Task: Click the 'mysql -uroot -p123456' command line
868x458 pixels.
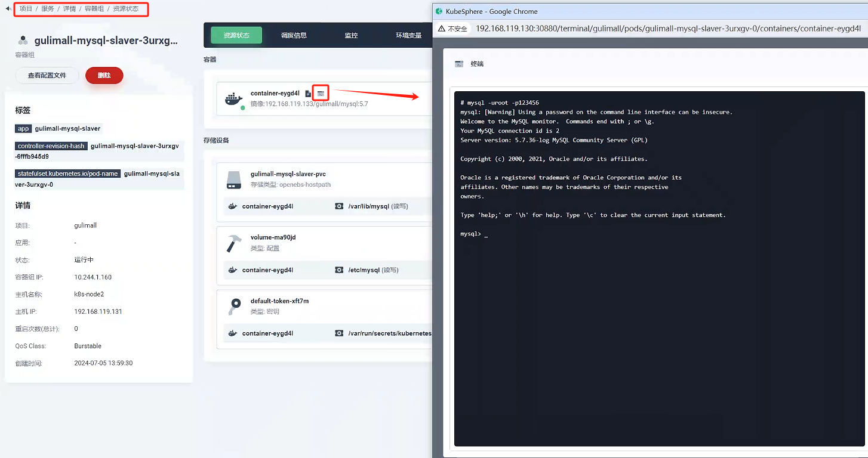Action: pyautogui.click(x=500, y=103)
